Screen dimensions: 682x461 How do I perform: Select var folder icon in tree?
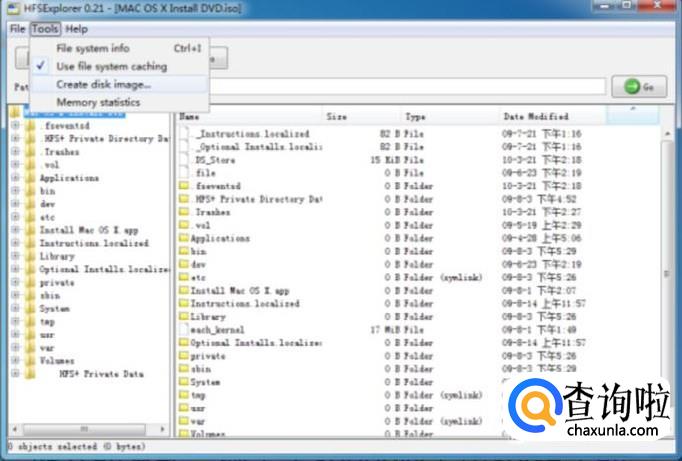[30, 347]
